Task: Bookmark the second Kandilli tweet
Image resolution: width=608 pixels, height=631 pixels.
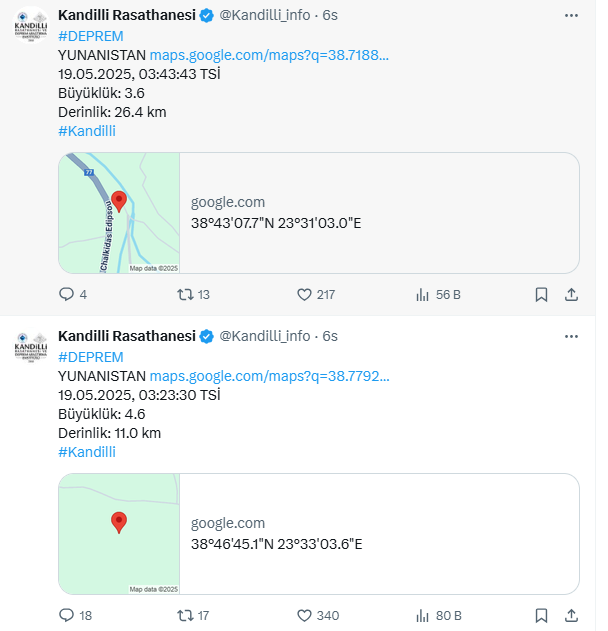Action: click(x=541, y=615)
